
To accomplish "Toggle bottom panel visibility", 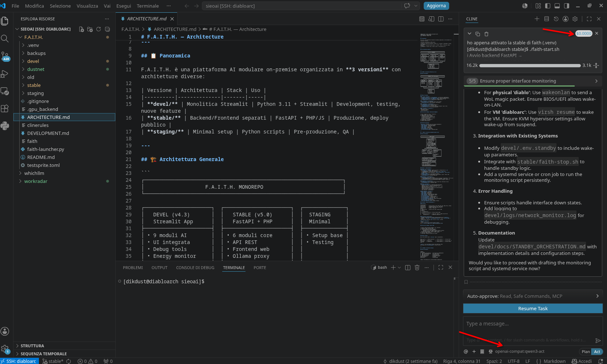I will [557, 6].
